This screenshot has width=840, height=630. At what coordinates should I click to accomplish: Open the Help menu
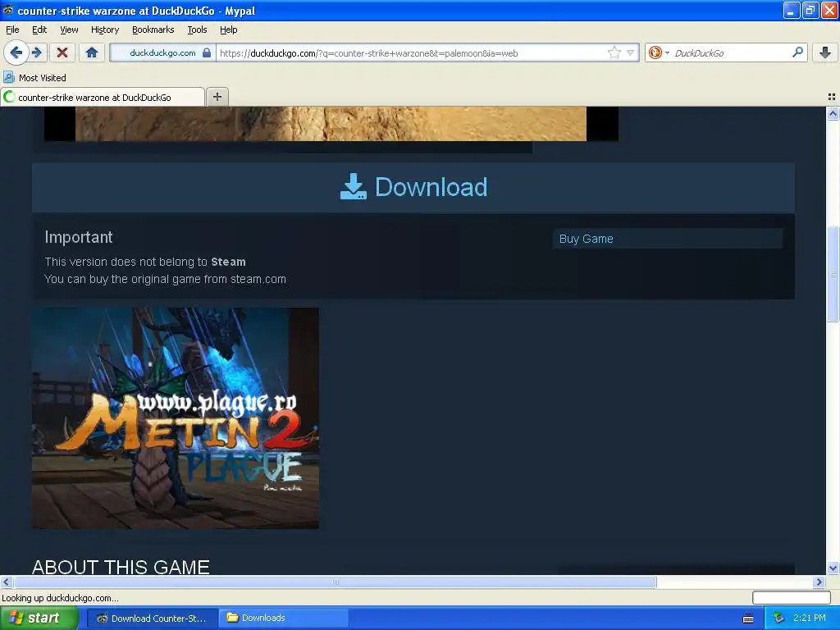(228, 30)
